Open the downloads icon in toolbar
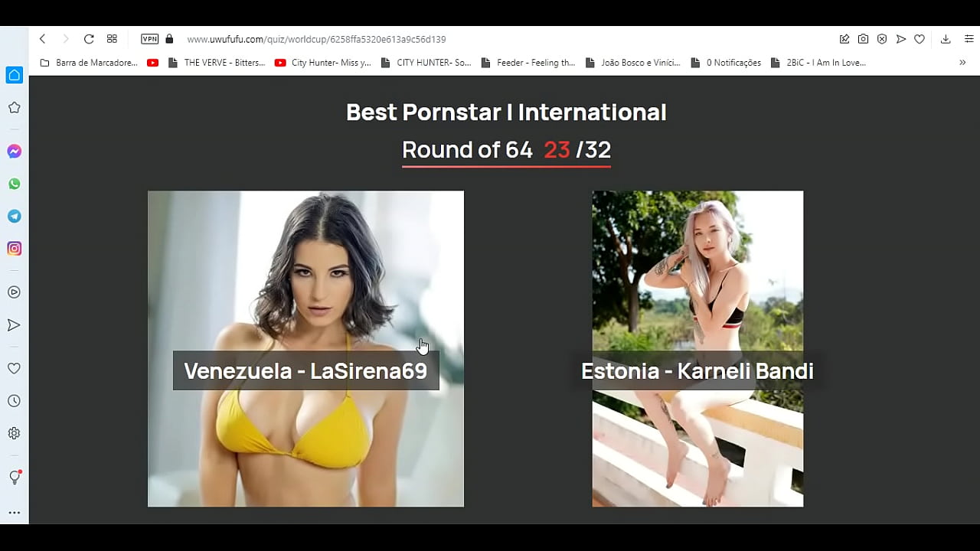The height and width of the screenshot is (551, 980). pyautogui.click(x=946, y=39)
